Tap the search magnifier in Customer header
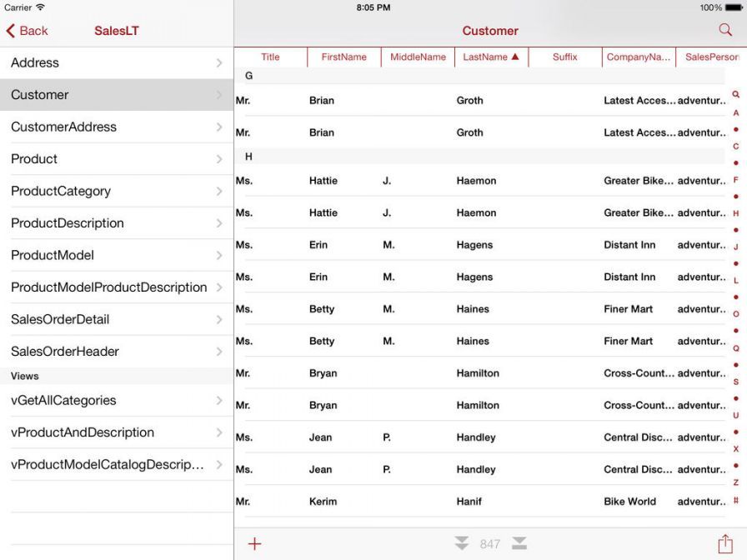747x560 pixels. tap(724, 30)
